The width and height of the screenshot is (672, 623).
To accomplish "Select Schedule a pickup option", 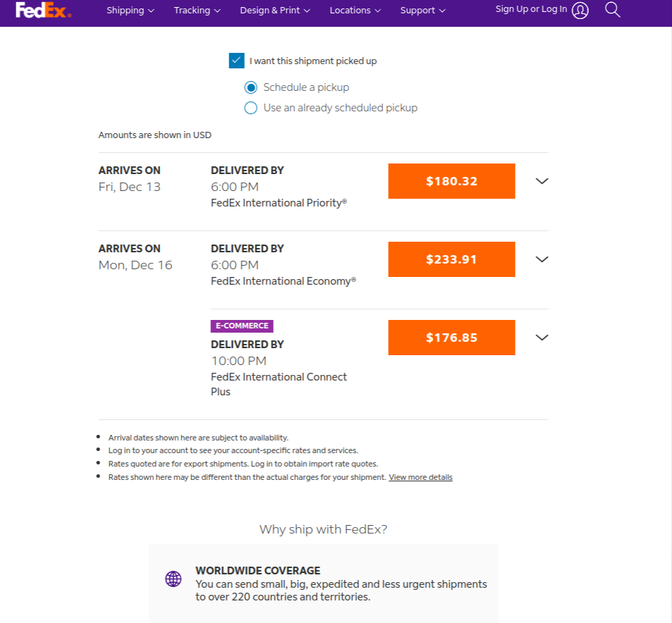I will 251,87.
